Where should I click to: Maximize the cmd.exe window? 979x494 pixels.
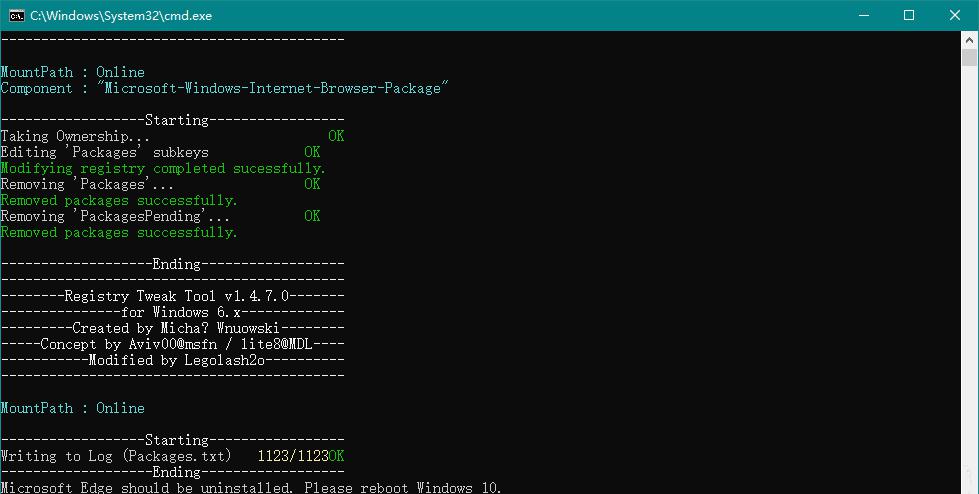(909, 16)
